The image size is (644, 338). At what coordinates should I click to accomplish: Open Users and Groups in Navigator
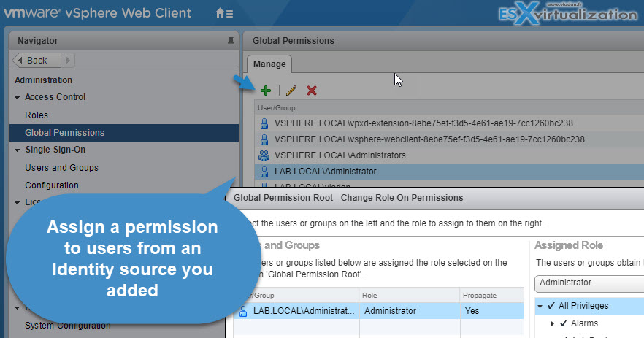click(x=61, y=168)
